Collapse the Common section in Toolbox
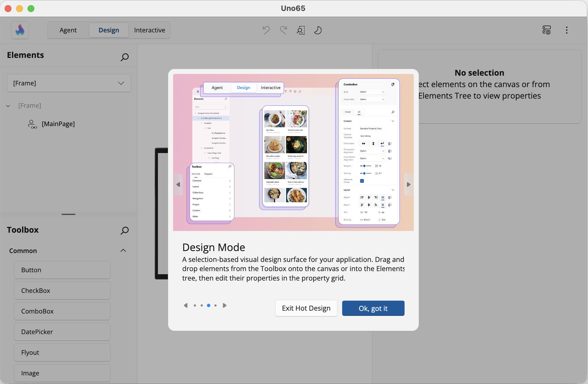This screenshot has height=384, width=588. 123,250
